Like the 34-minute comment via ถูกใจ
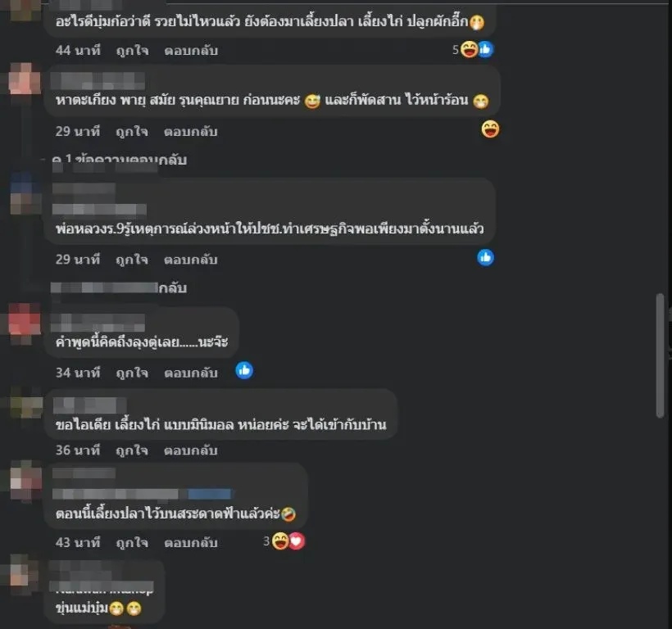Screen dimensions: 672x629 133,373
